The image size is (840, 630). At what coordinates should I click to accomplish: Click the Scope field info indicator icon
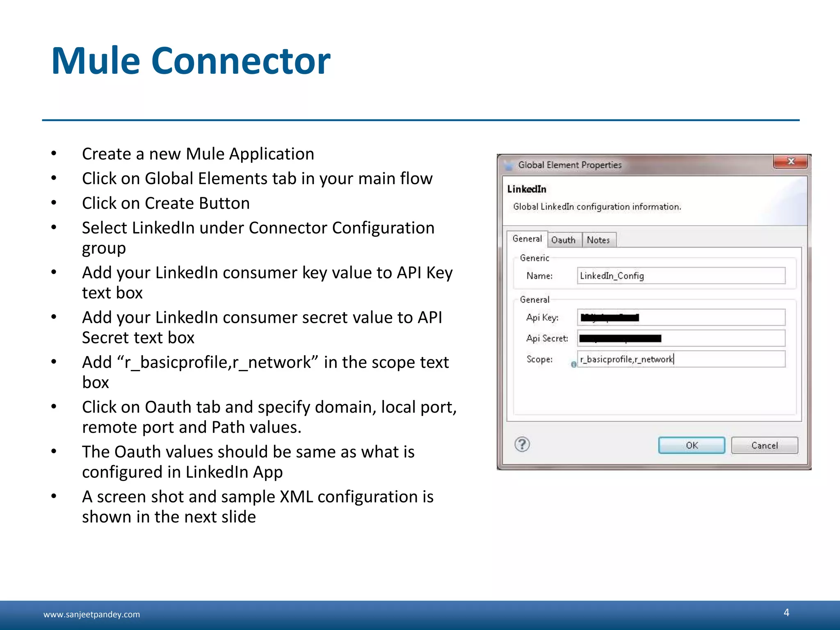573,364
